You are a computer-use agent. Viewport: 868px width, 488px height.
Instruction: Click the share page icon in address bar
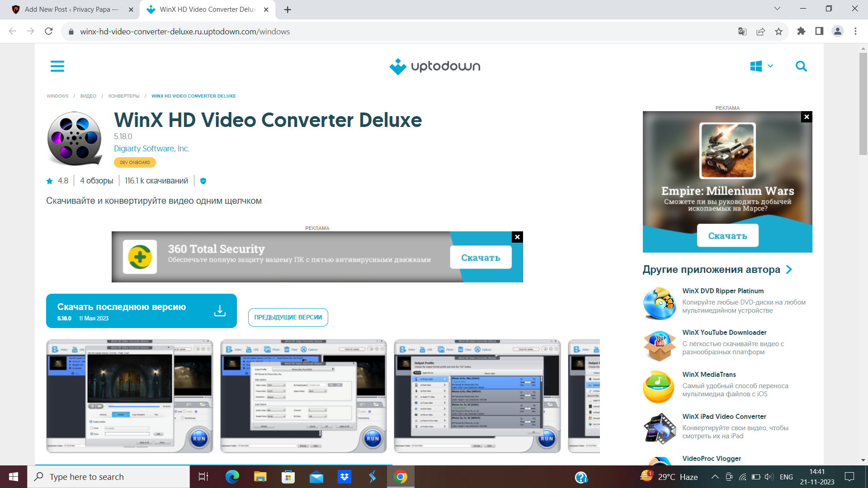tap(760, 32)
